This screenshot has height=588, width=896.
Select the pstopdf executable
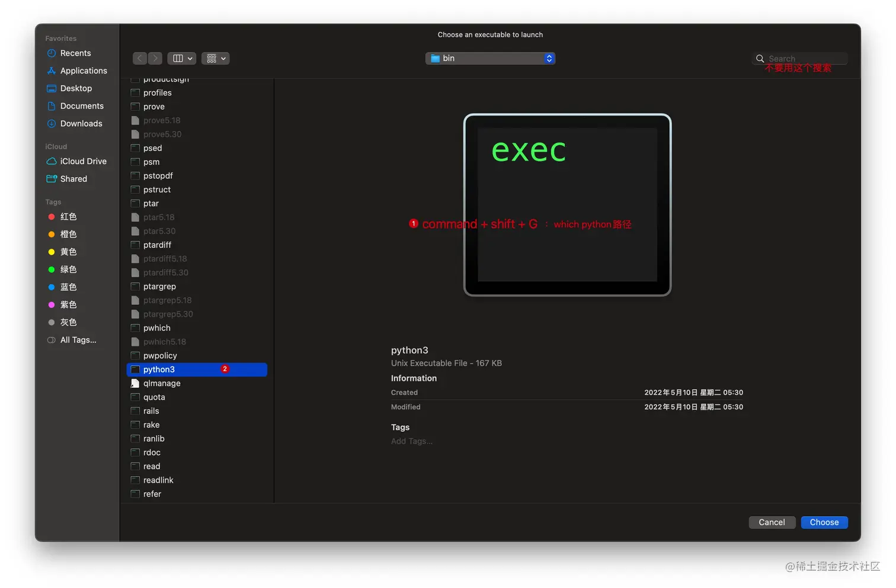pos(197,176)
